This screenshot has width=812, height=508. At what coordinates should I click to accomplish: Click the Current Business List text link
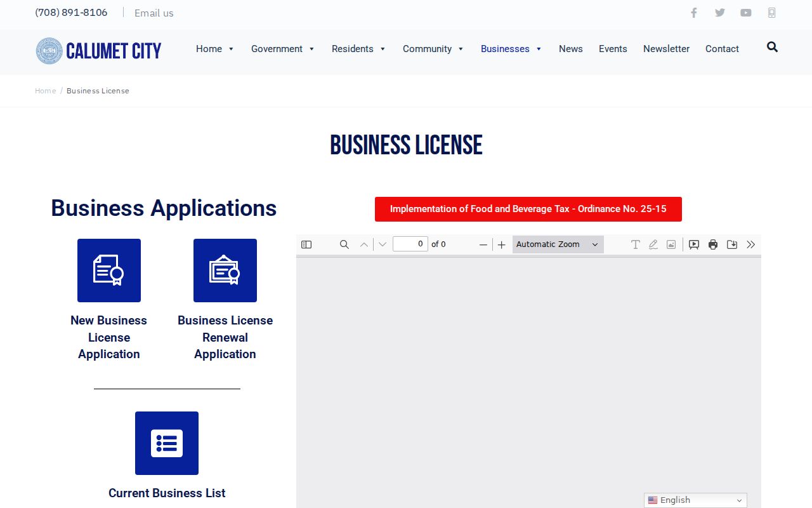click(167, 493)
